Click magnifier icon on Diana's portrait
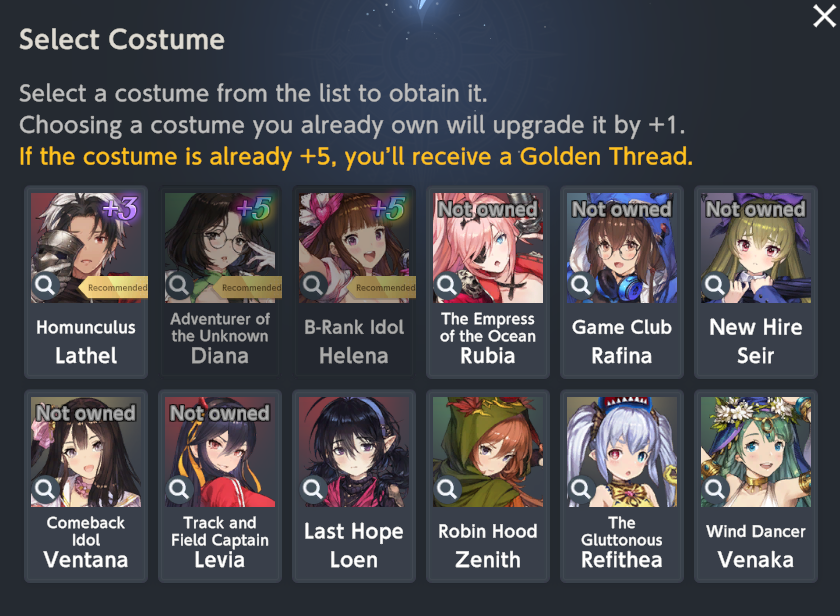This screenshot has height=616, width=840. [x=179, y=285]
